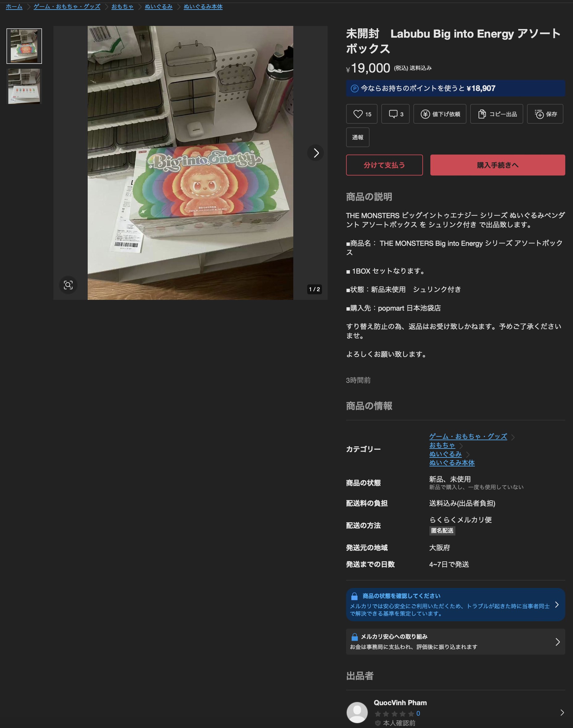The width and height of the screenshot is (573, 728).
Task: Open ぬいぐるみ category link in 商品の情報
Action: click(445, 454)
